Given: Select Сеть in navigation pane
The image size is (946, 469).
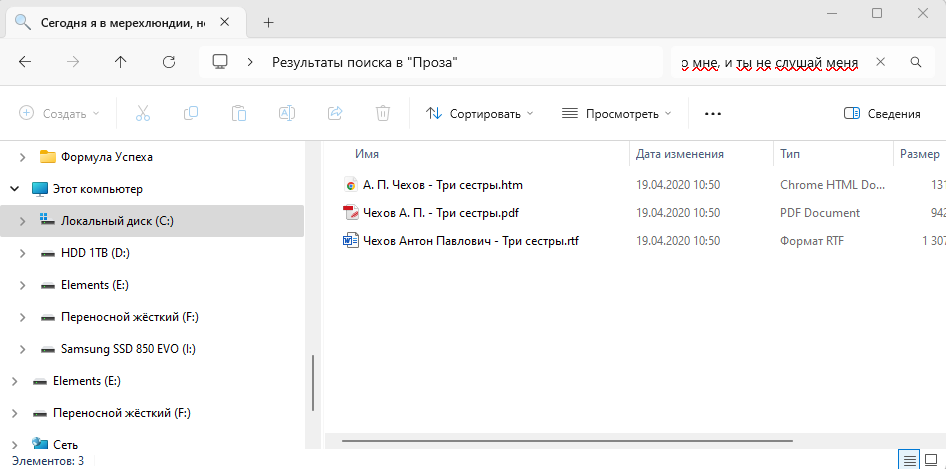Looking at the screenshot, I should [65, 445].
